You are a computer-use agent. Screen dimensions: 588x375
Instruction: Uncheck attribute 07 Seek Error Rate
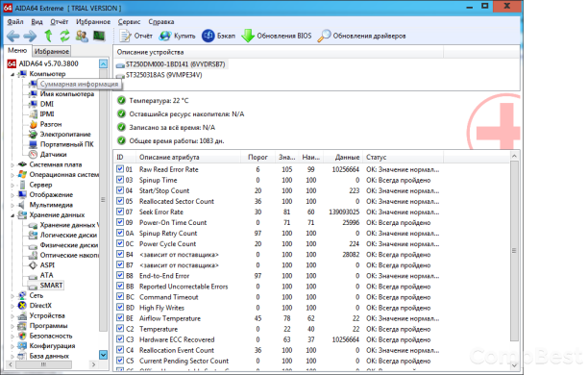pyautogui.click(x=120, y=212)
